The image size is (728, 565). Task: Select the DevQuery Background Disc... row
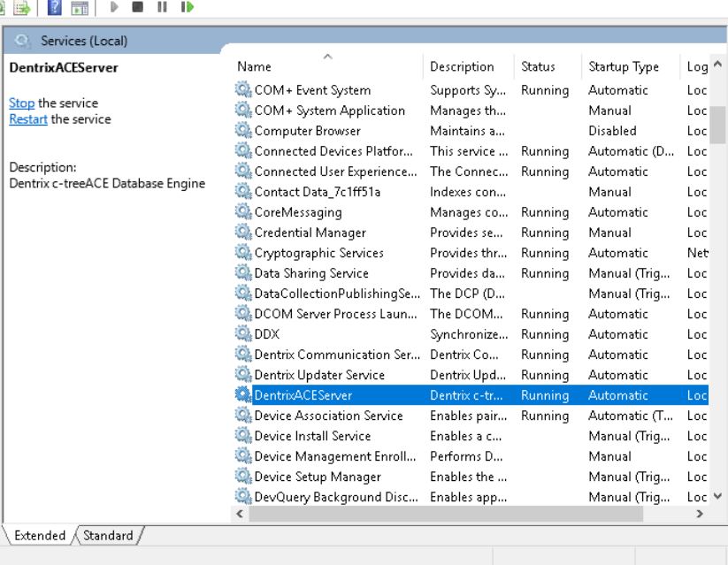pyautogui.click(x=471, y=497)
